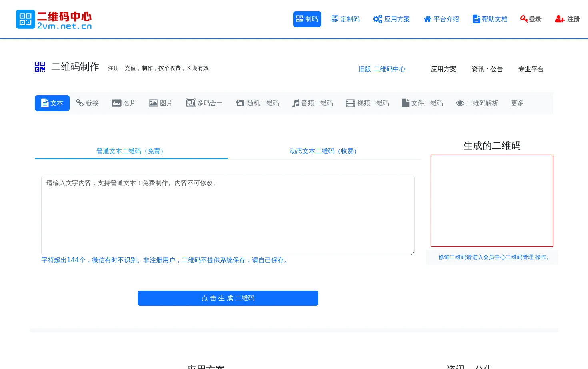This screenshot has width=588, height=369.
Task: Click the film strip icon for 视频二维码
Action: click(350, 103)
